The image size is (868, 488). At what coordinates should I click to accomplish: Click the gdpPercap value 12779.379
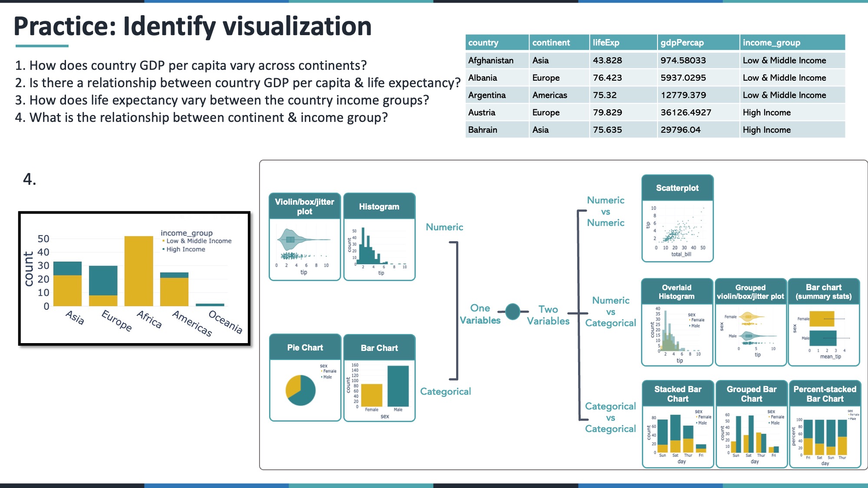coord(683,95)
